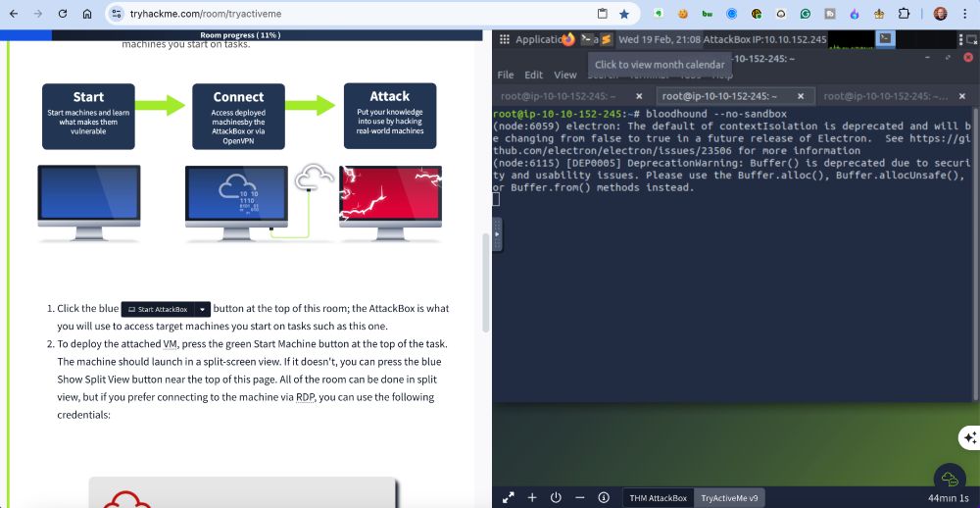Switch to THM AttackBox machine tab

(658, 498)
